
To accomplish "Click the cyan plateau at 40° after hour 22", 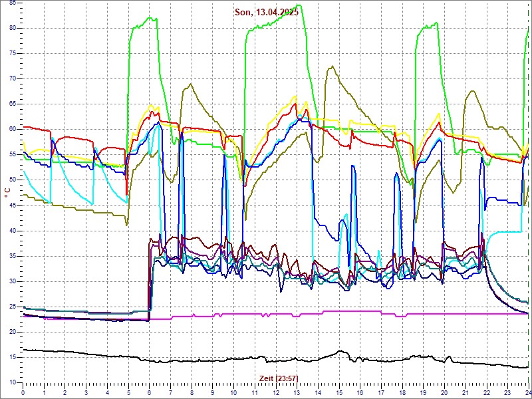I will tap(505, 232).
